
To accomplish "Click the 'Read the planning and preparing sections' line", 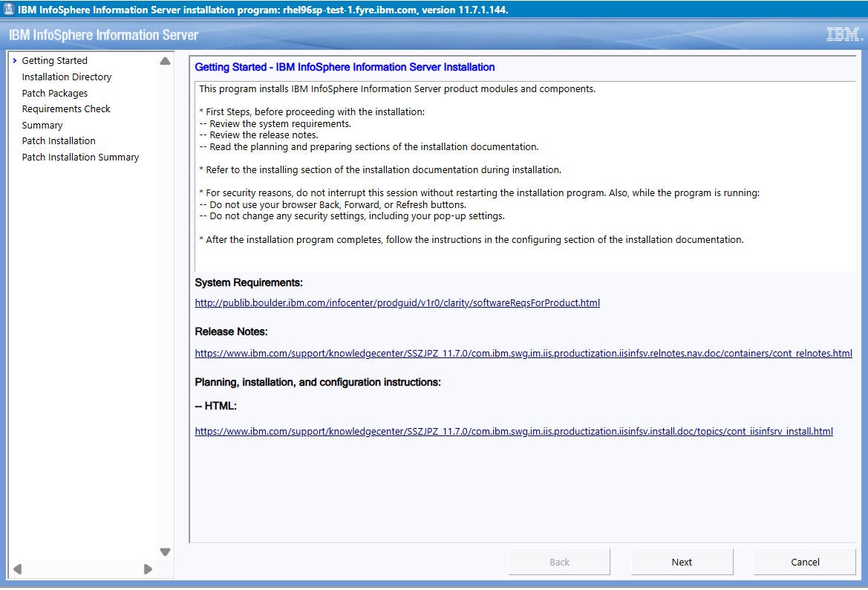I will click(x=369, y=147).
